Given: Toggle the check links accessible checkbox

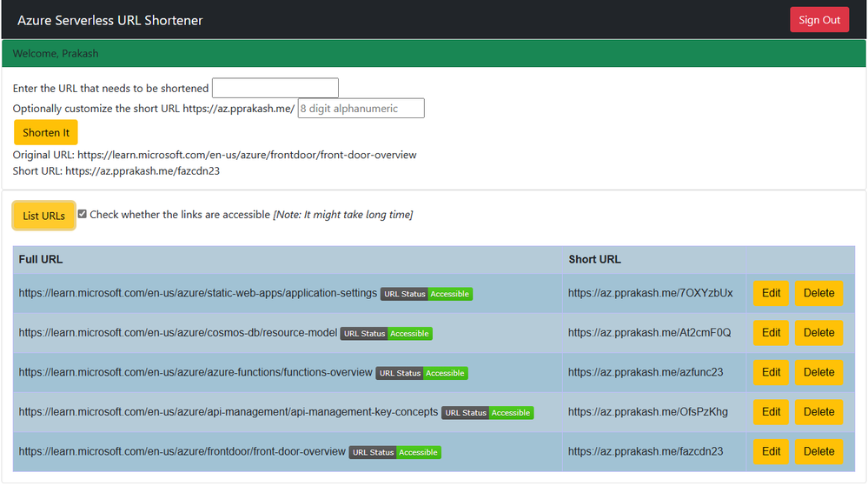Looking at the screenshot, I should [x=82, y=214].
